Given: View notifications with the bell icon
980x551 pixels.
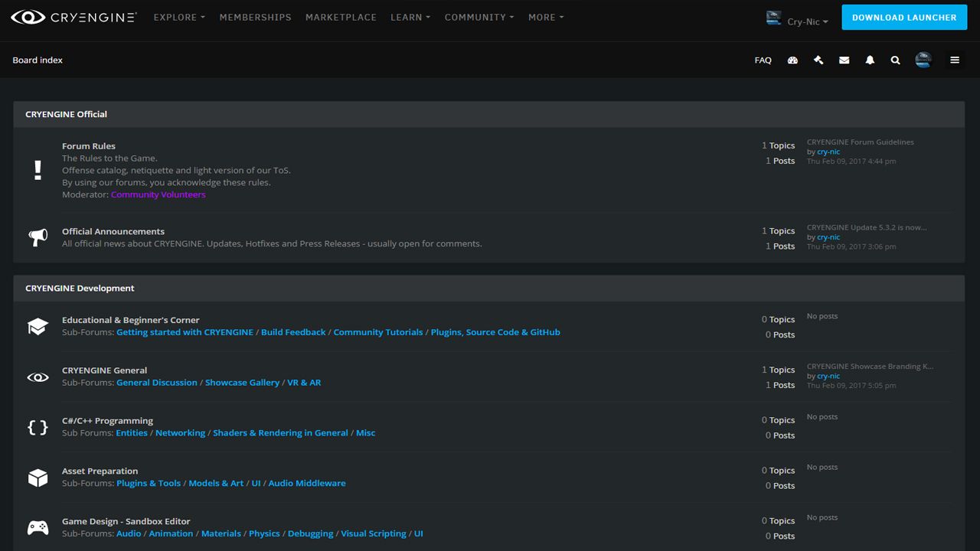Looking at the screenshot, I should coord(870,60).
